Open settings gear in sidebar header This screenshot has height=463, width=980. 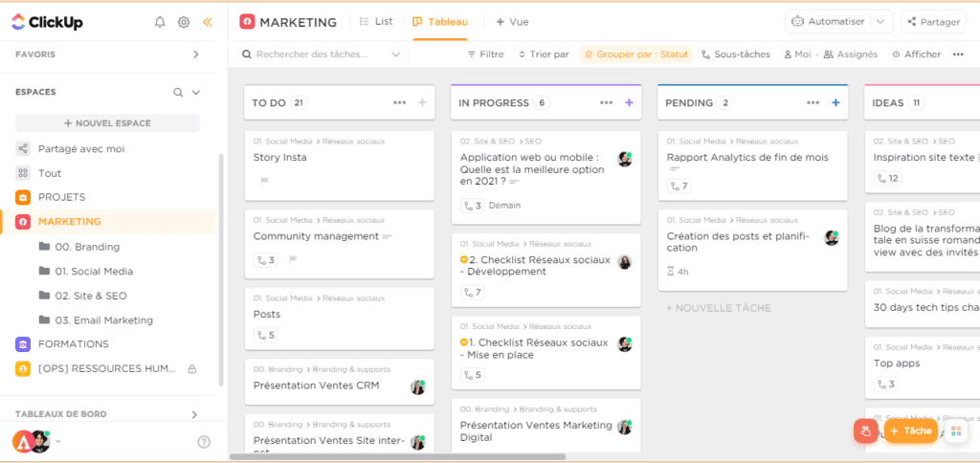184,22
